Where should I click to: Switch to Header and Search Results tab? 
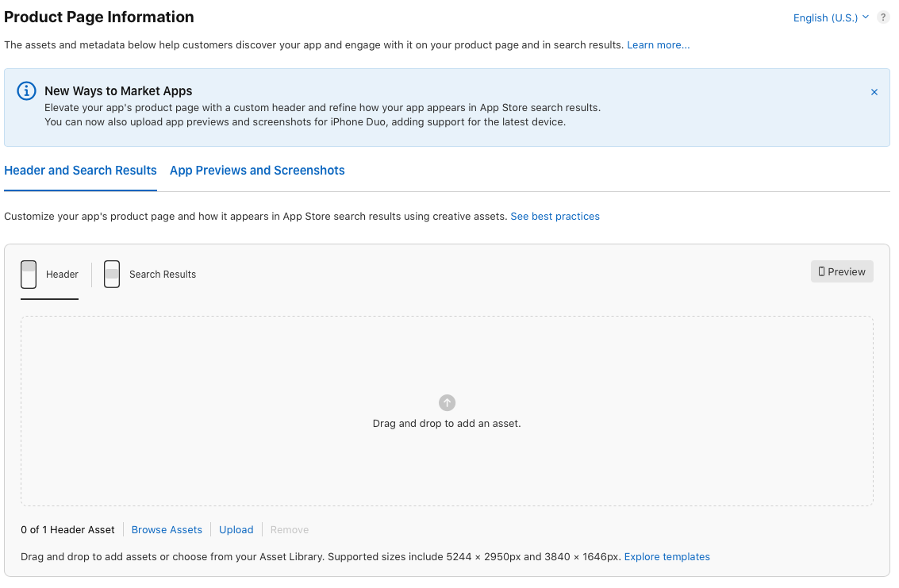click(80, 171)
